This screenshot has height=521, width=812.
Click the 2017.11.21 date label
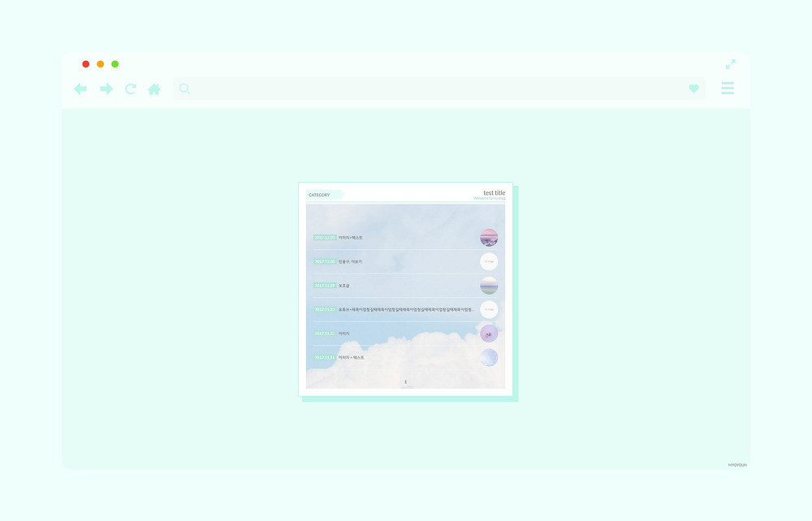tap(325, 358)
